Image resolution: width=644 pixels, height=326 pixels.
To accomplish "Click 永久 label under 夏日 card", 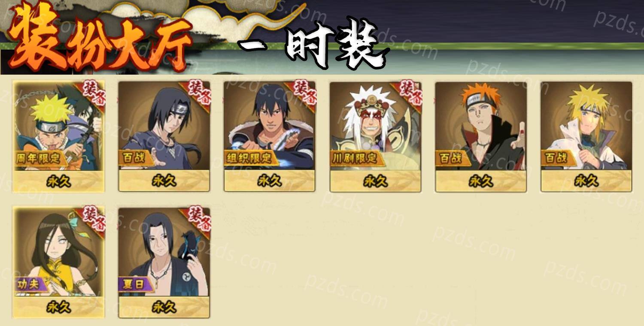I will tap(164, 307).
